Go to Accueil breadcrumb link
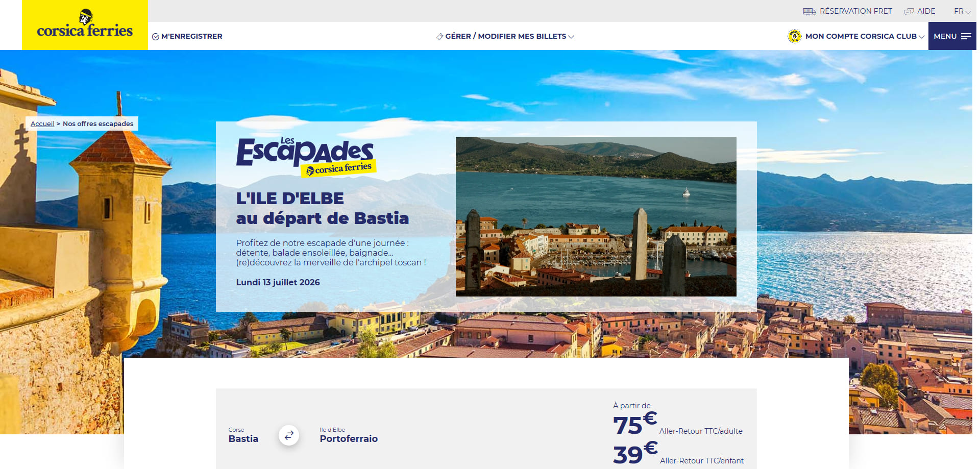The height and width of the screenshot is (469, 980). 42,124
